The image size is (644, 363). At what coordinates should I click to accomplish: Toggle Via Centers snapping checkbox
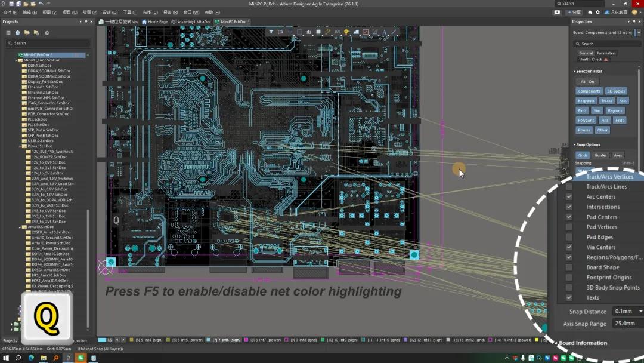pos(569,247)
